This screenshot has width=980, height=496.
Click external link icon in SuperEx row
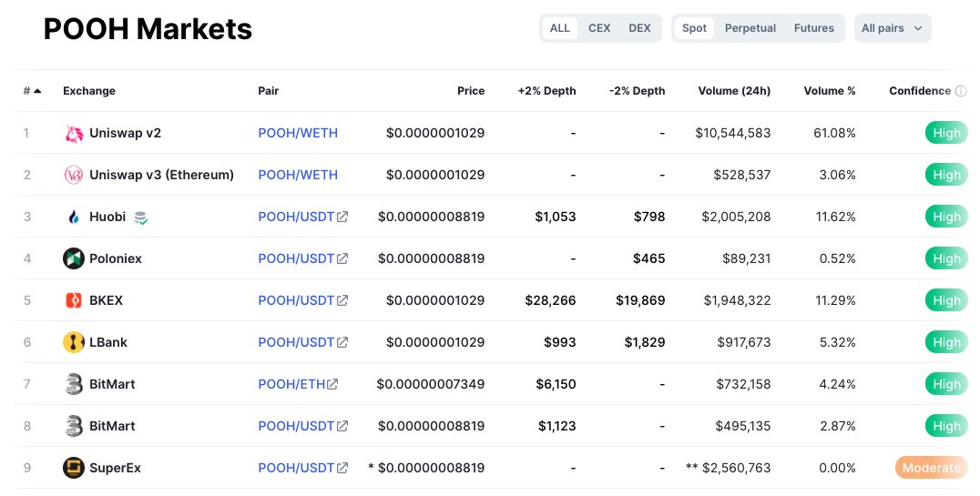[342, 468]
